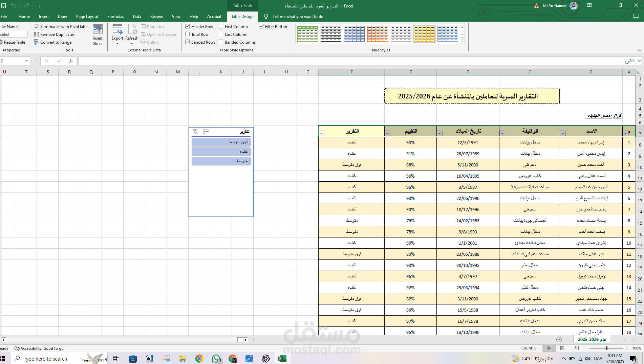The image size is (644, 364).
Task: Open Task View on the taskbar
Action: coord(115,359)
